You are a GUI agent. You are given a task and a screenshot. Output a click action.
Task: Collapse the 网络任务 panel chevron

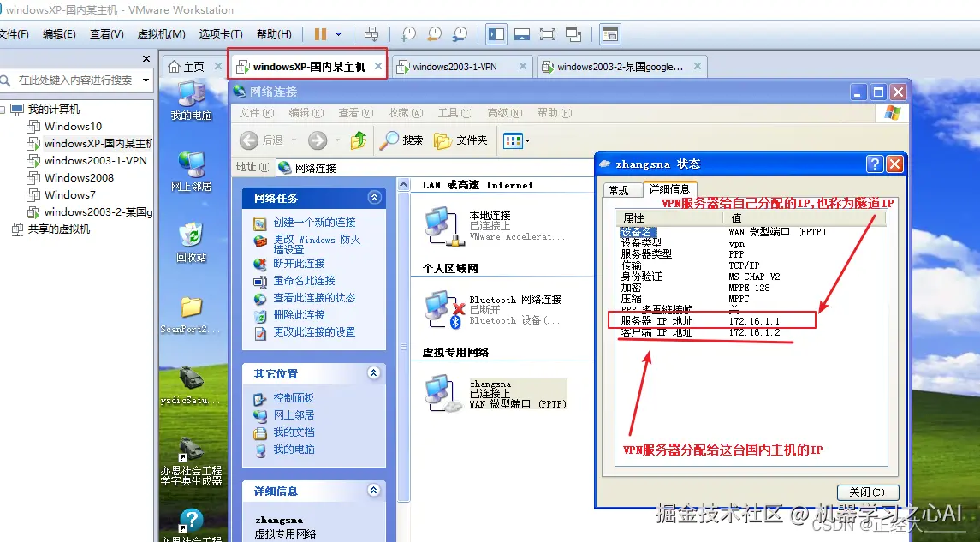[x=374, y=198]
